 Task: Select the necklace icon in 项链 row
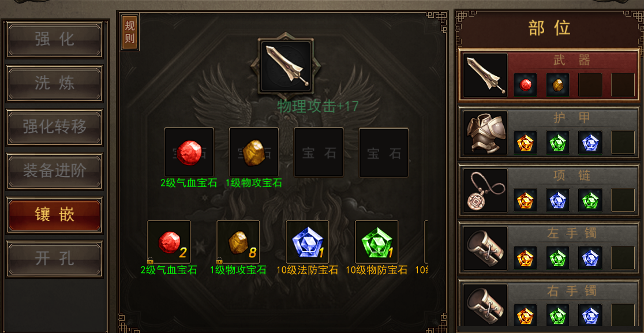[x=485, y=190]
